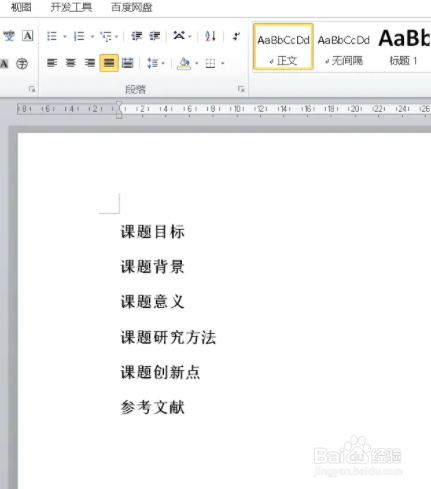Image resolution: width=431 pixels, height=489 pixels.
Task: Click the Enclose Characters icon
Action: pyautogui.click(x=22, y=63)
